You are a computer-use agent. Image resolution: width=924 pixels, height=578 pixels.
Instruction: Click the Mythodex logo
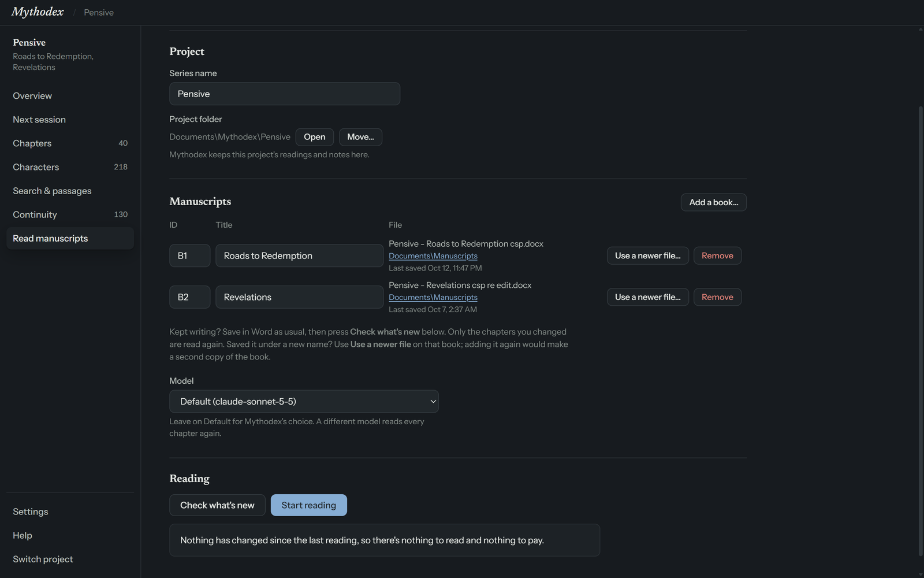(x=38, y=12)
